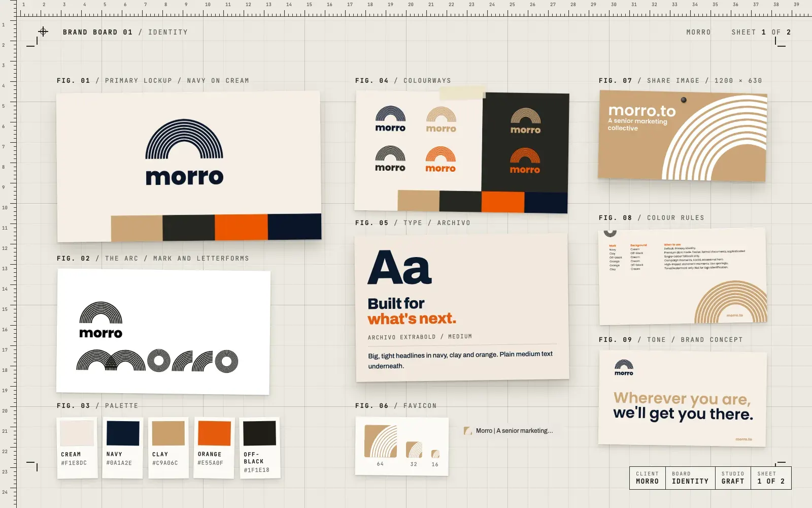Click the 'Wherever you are,' clay headline
Image resolution: width=812 pixels, height=508 pixels.
(682, 398)
